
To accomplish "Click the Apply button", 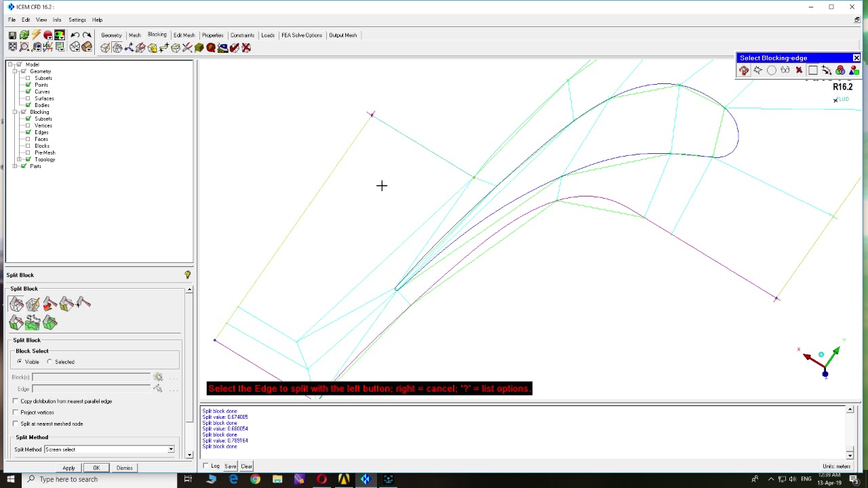I will point(68,468).
